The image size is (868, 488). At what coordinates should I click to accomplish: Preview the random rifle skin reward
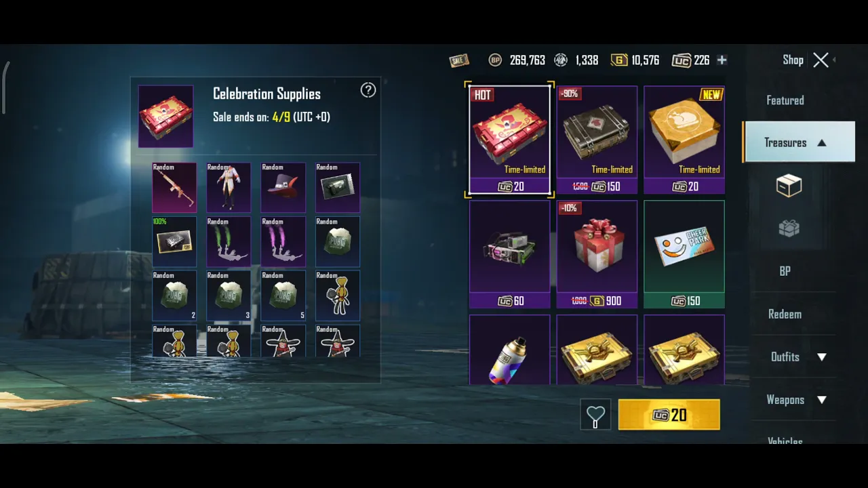pyautogui.click(x=174, y=187)
